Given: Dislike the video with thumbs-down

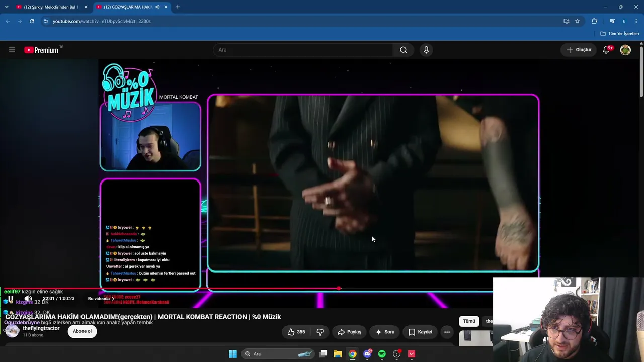Looking at the screenshot, I should point(320,332).
